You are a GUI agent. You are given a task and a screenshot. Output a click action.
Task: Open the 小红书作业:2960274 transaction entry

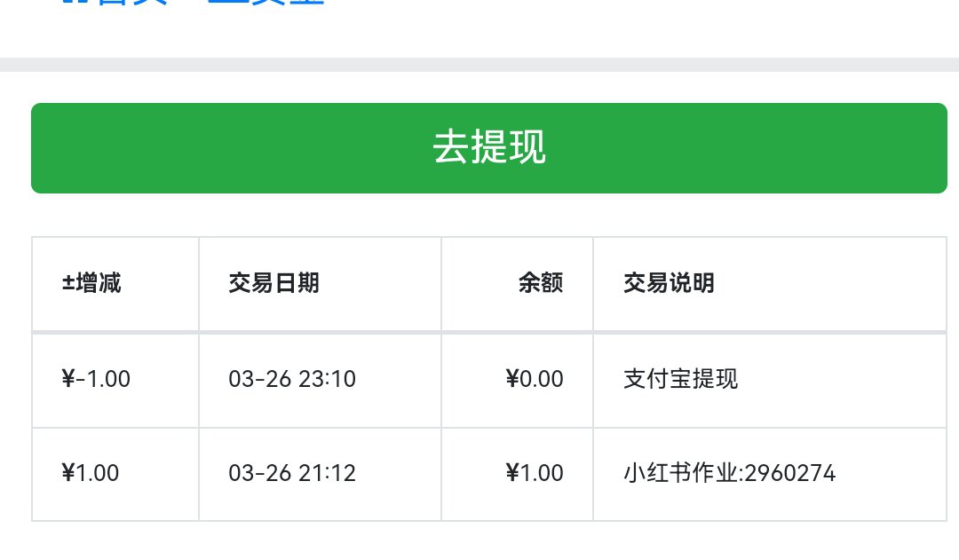pos(730,473)
